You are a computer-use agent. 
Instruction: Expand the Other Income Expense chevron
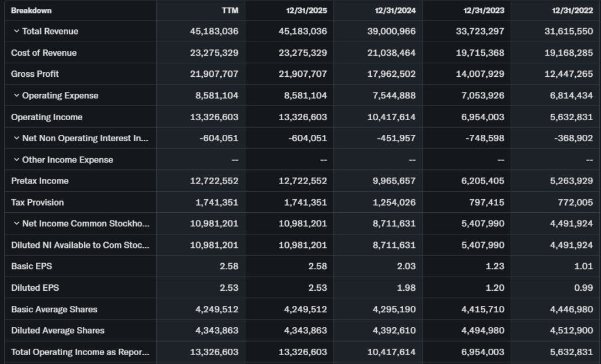[16, 159]
